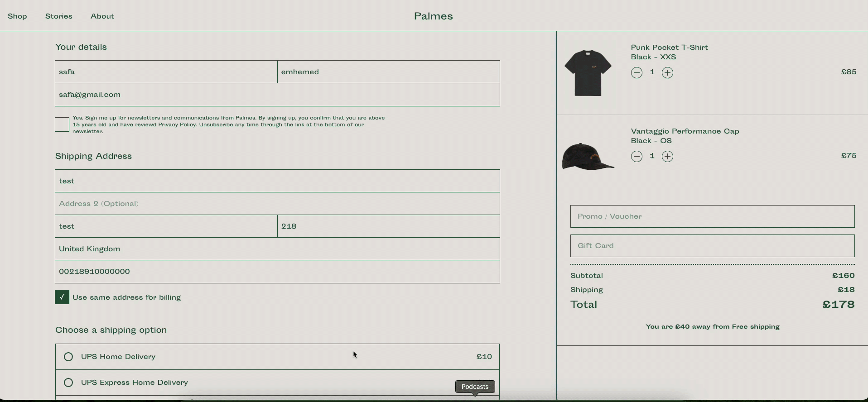Decrease quantity of Vantaggio Performance Cap
The width and height of the screenshot is (868, 402).
coord(637,156)
